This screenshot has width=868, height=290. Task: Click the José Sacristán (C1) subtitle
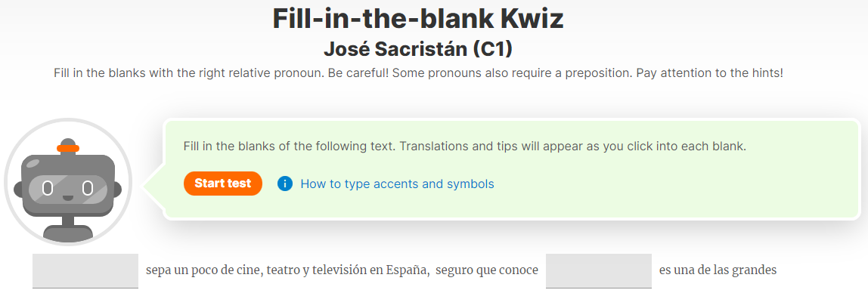(418, 48)
